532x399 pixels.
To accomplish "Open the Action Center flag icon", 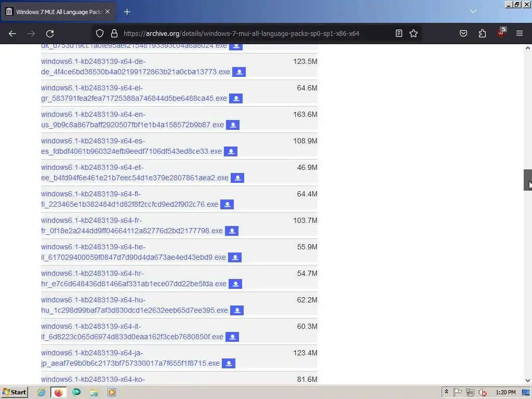I will click(457, 392).
